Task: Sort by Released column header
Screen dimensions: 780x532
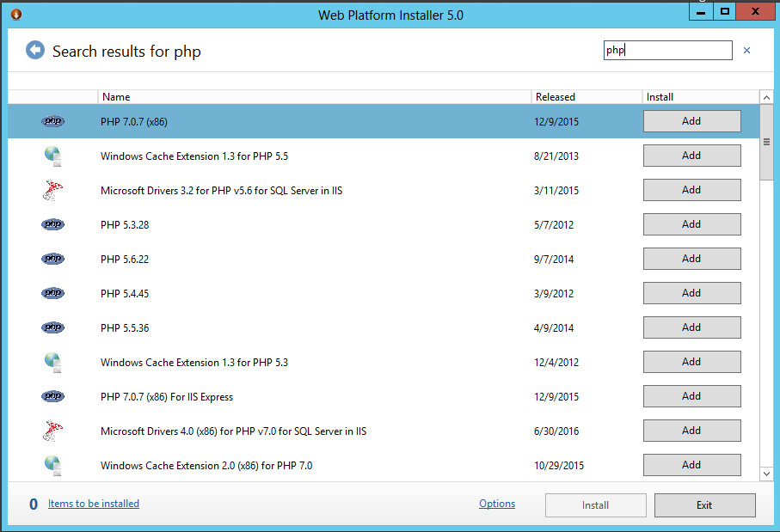Action: click(x=587, y=97)
